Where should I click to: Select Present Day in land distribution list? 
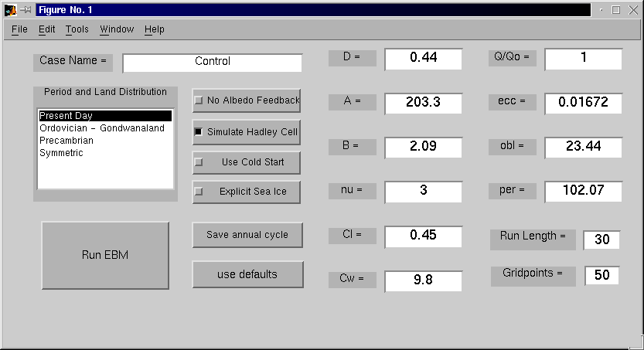(x=105, y=116)
